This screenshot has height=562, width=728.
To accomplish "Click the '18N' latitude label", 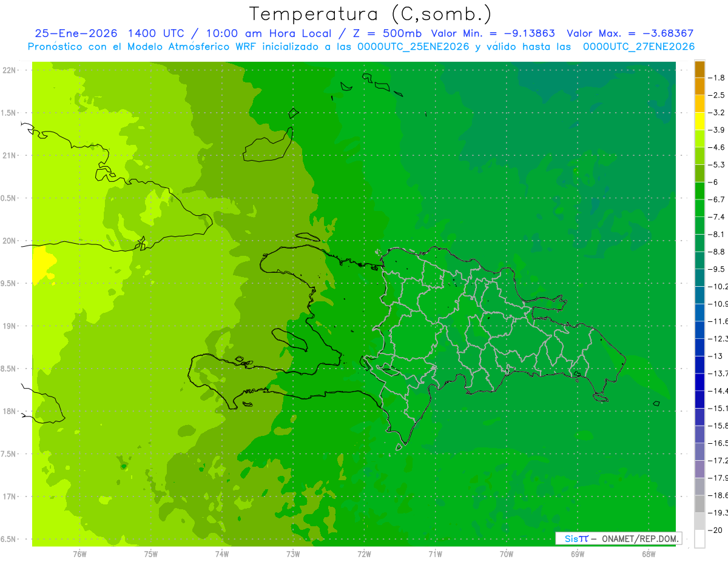I will tap(9, 411).
